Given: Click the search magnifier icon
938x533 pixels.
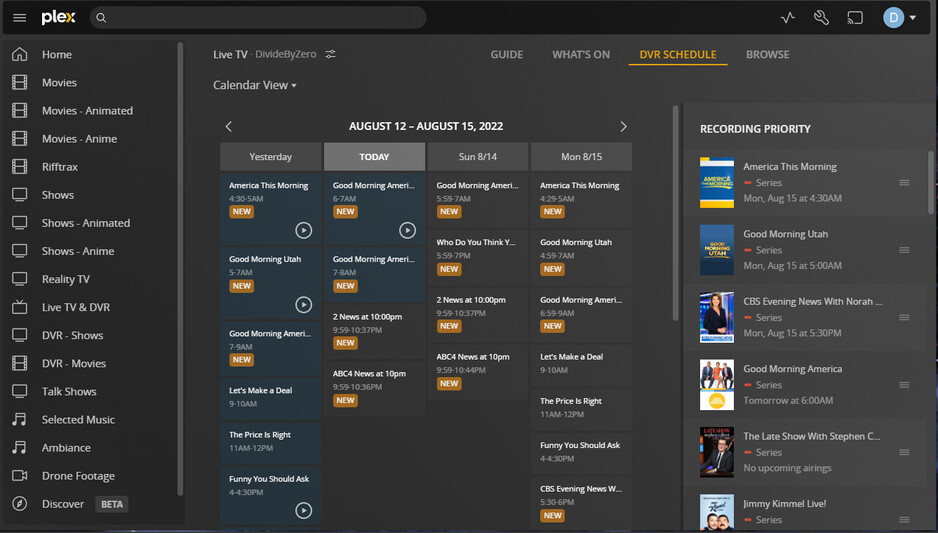Looking at the screenshot, I should [101, 18].
